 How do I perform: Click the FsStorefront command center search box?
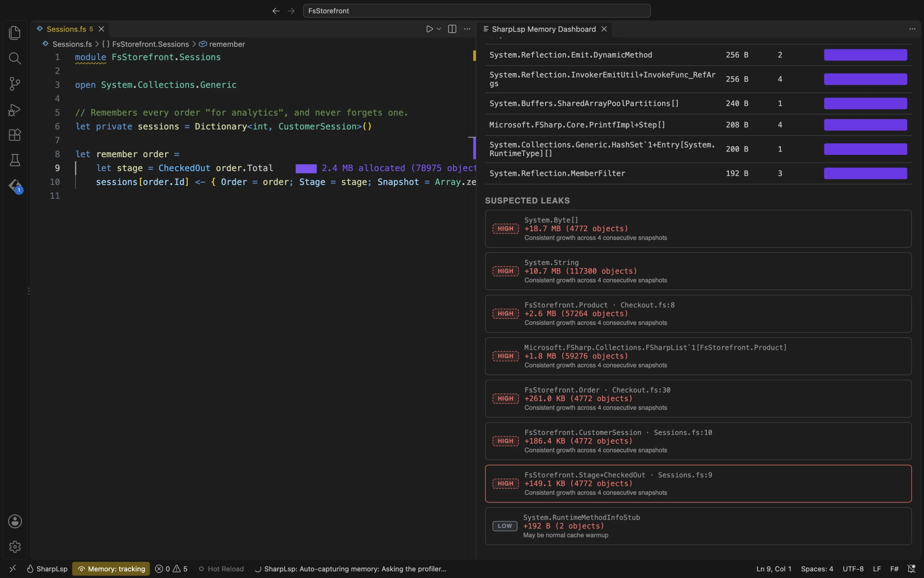(x=477, y=11)
